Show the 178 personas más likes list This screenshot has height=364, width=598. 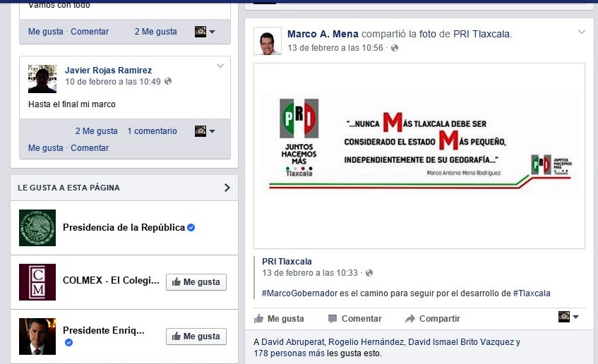click(x=289, y=353)
